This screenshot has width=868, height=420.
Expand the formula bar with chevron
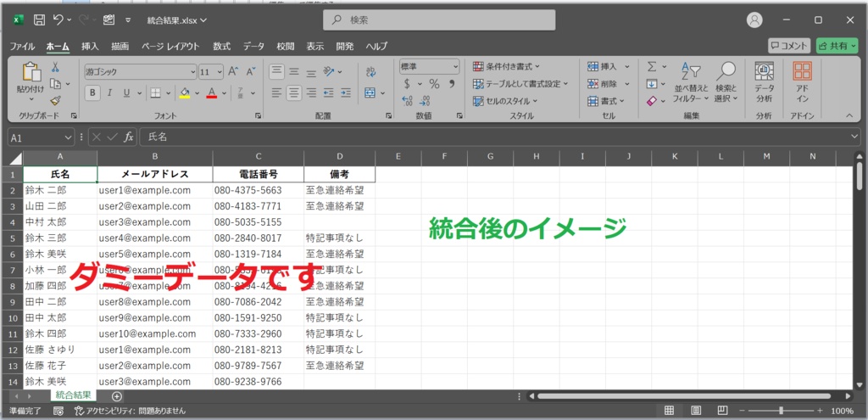point(856,137)
